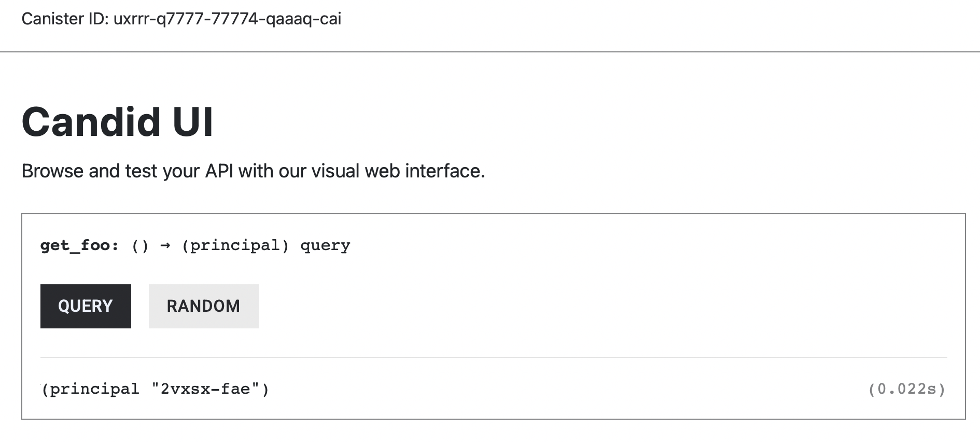Run the get_foo query again
The image size is (980, 442).
click(85, 306)
